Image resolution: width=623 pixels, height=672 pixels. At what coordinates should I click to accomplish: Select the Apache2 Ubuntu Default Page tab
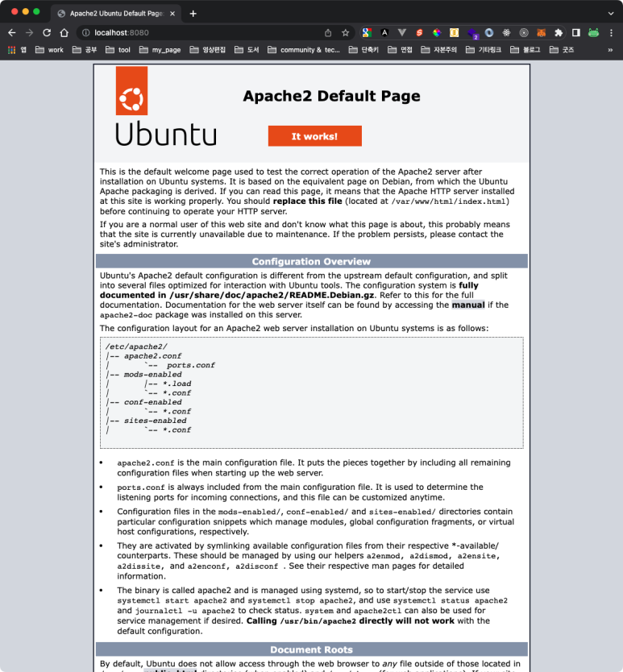tap(116, 14)
